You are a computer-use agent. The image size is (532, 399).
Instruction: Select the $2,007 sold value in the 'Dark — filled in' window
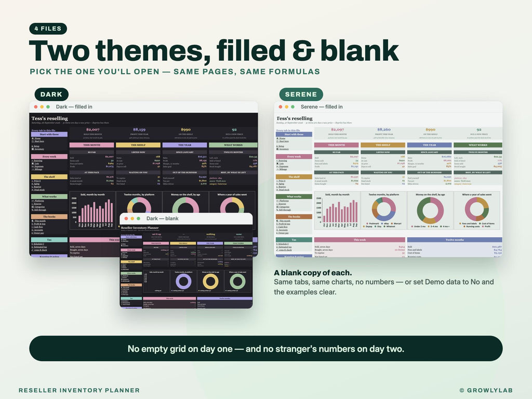point(92,129)
